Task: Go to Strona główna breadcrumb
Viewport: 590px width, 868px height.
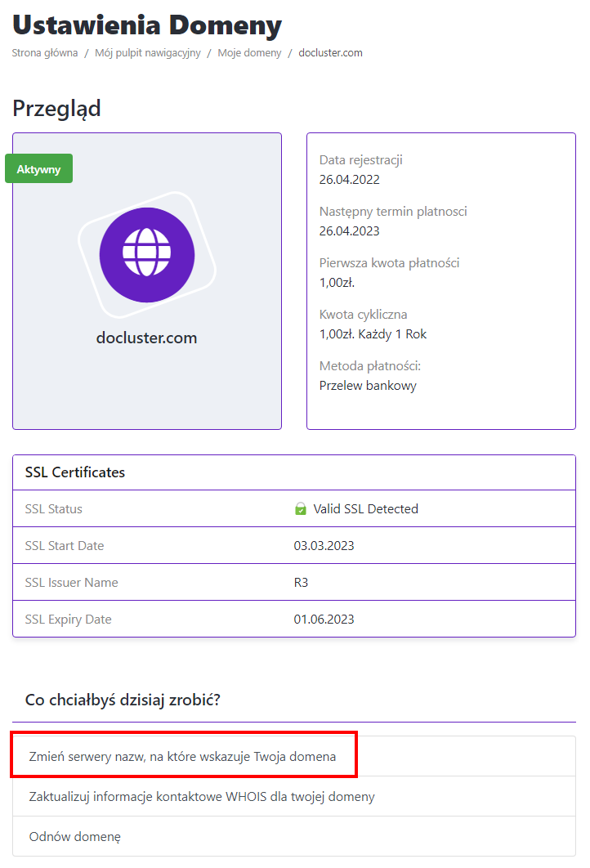Action: 45,53
